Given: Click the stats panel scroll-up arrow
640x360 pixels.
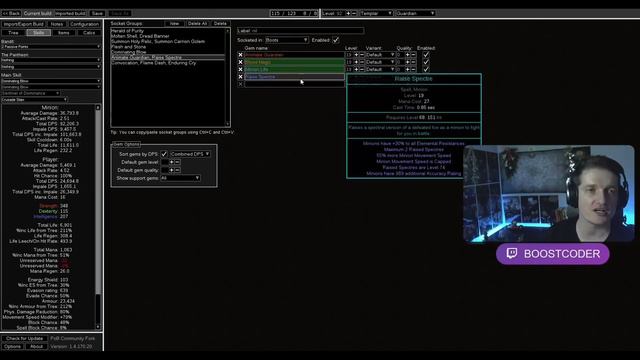Looking at the screenshot, I should click(x=98, y=107).
